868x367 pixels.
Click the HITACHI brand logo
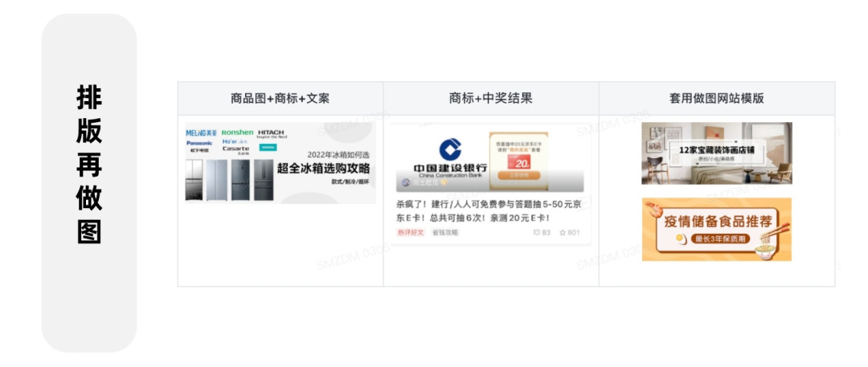tap(271, 133)
